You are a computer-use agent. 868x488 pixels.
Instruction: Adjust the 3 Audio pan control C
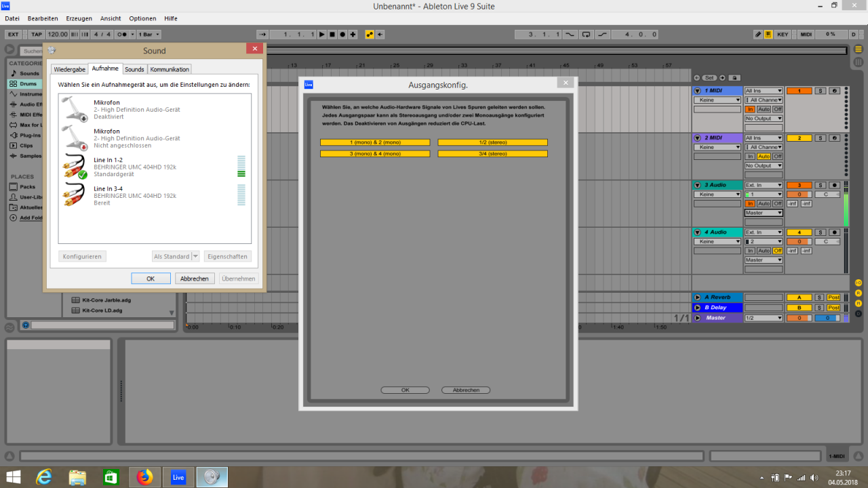pos(827,195)
